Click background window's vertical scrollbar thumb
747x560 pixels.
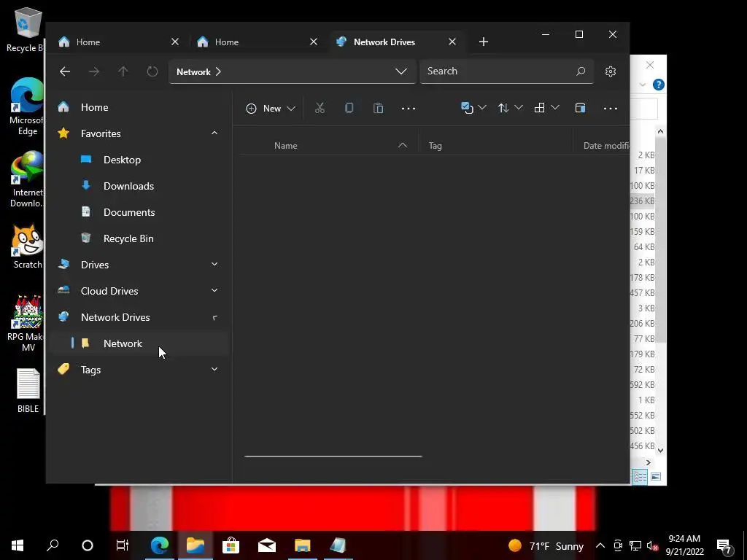coord(660,241)
